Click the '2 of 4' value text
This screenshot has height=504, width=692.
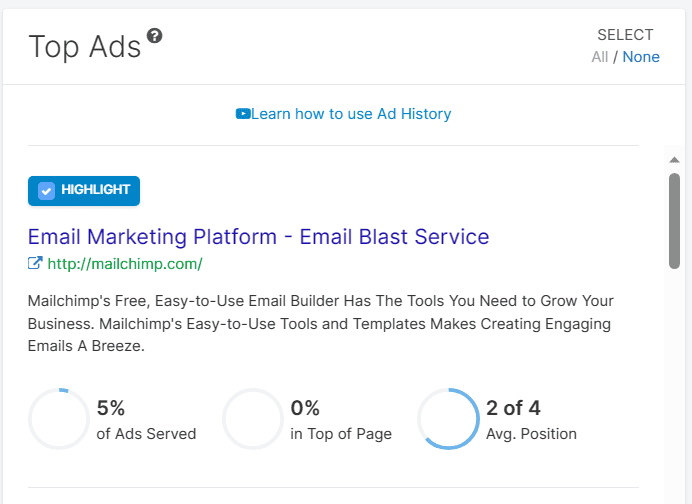pos(513,408)
